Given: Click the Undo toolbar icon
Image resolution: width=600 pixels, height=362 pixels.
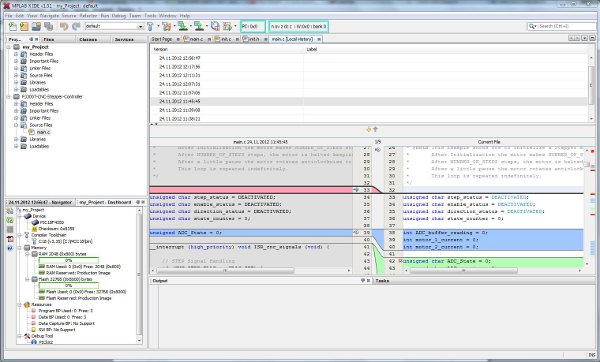Looking at the screenshot, I should [64, 26].
